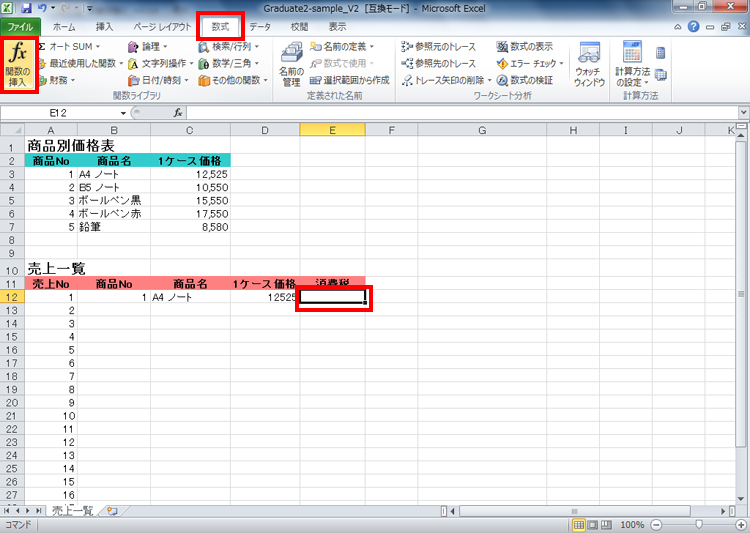Viewport: 750px width, 533px height.
Task: Open the Excel Help question mark icon
Action: click(x=693, y=27)
